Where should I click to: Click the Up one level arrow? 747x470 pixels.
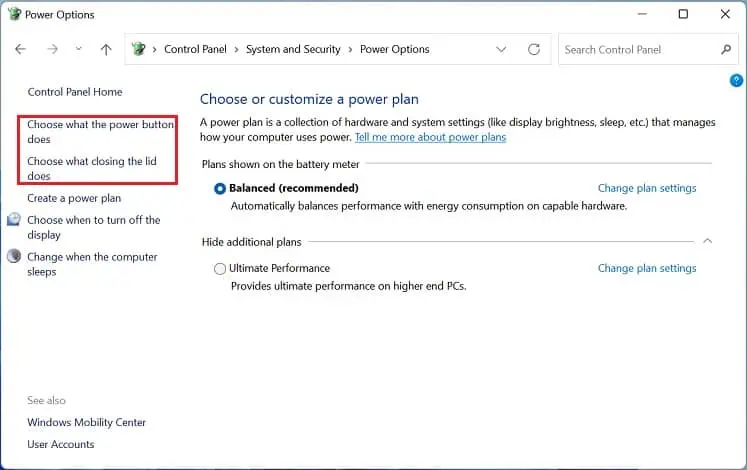coord(106,49)
